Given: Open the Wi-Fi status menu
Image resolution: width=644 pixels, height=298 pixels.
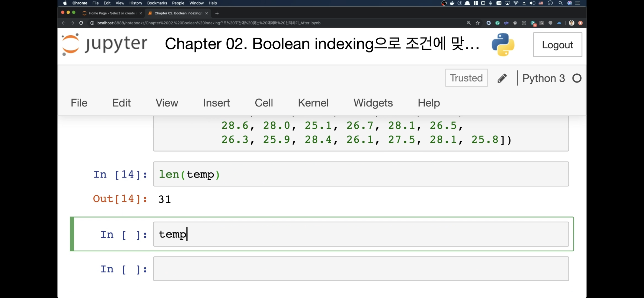Looking at the screenshot, I should [x=516, y=3].
